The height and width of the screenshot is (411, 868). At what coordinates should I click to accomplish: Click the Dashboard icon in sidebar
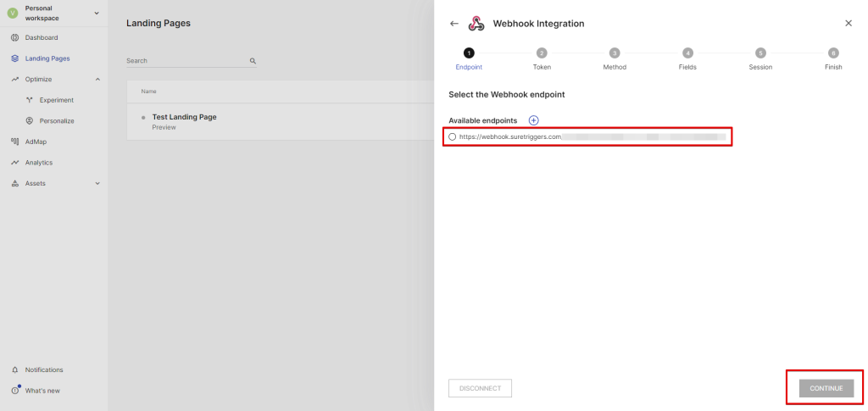(x=15, y=38)
